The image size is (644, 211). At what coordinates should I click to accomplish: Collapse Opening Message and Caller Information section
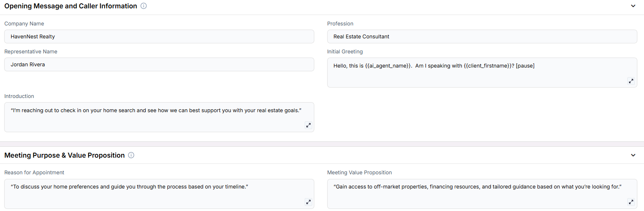[633, 6]
